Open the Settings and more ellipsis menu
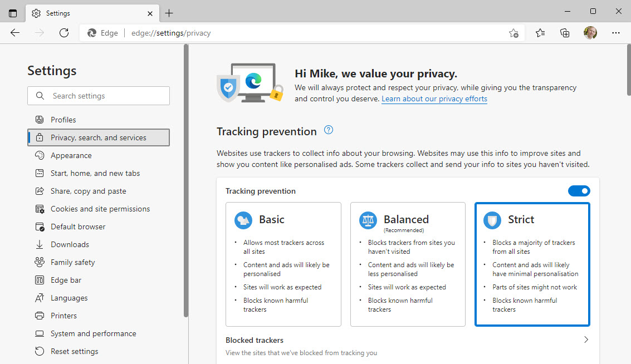631x364 pixels. point(615,33)
